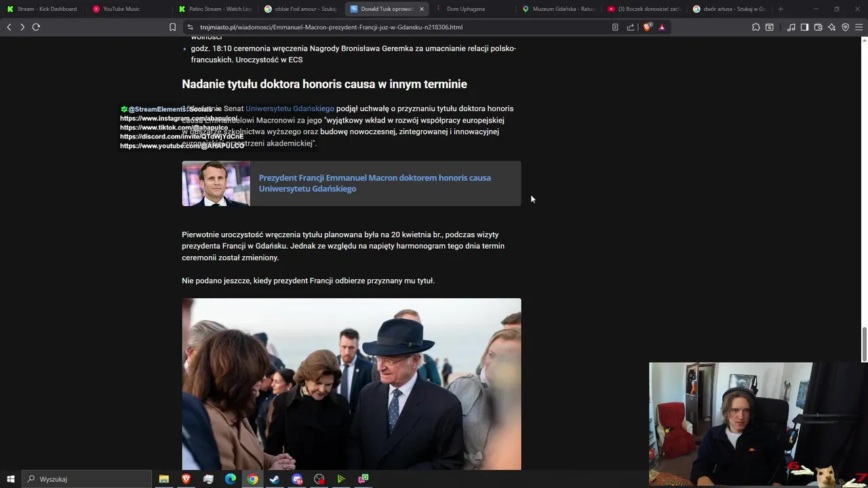
Task: Switch to the YouTube Music tab
Action: click(x=129, y=9)
